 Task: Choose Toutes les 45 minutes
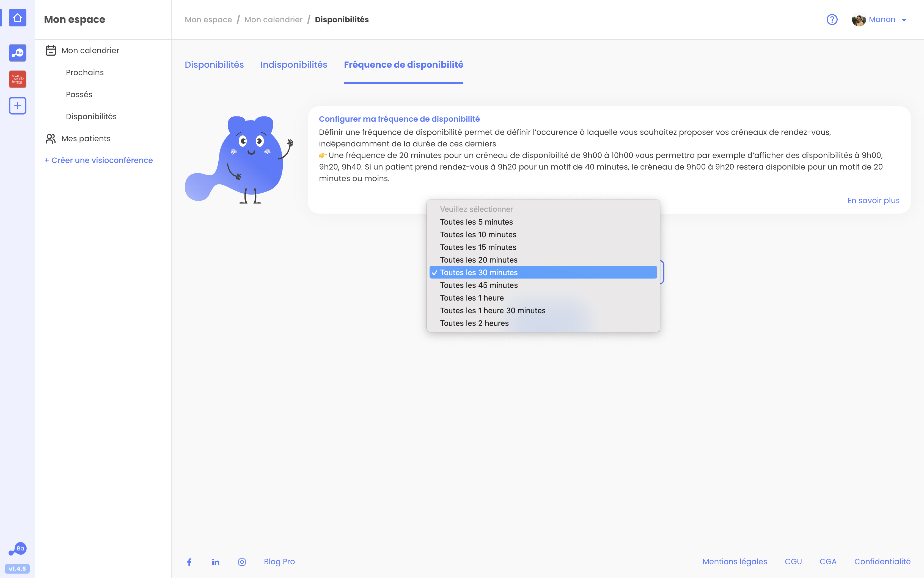click(x=543, y=285)
